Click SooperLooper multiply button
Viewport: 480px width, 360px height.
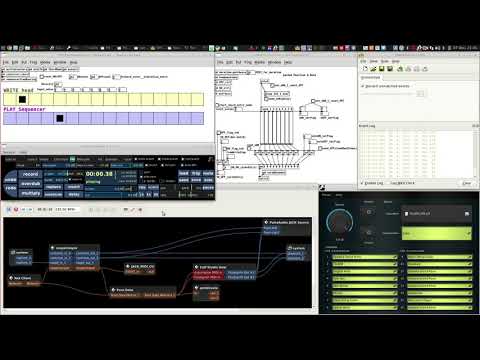(30, 193)
